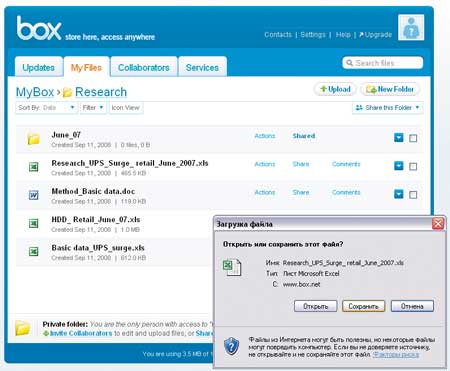This screenshot has height=371, width=450.
Task: Open Actions for Method_Basic data.doc
Action: (x=265, y=192)
